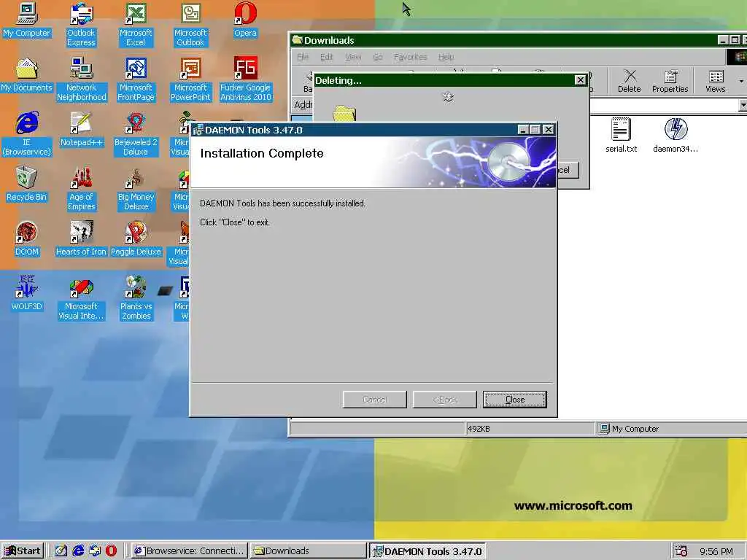Open View menu in Downloads window

[353, 57]
